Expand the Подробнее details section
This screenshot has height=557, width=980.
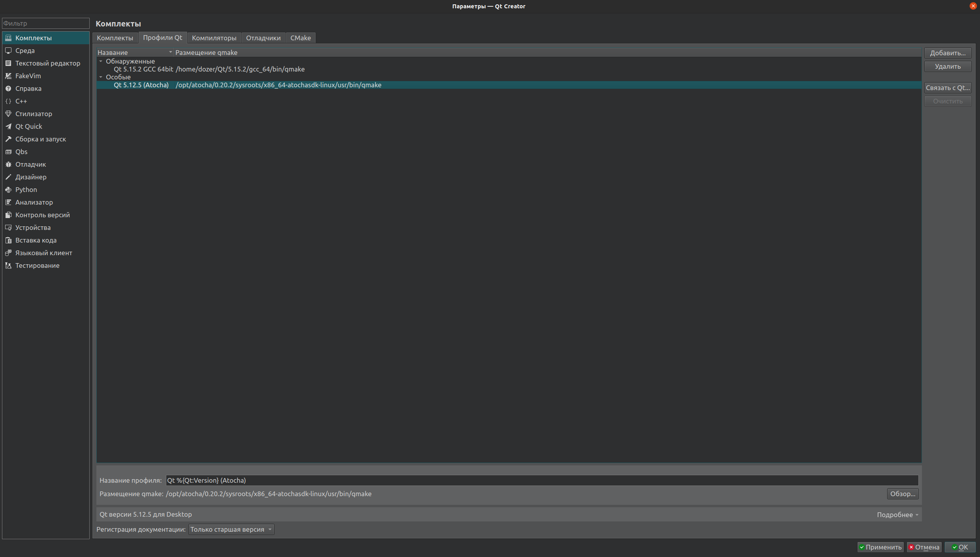897,514
